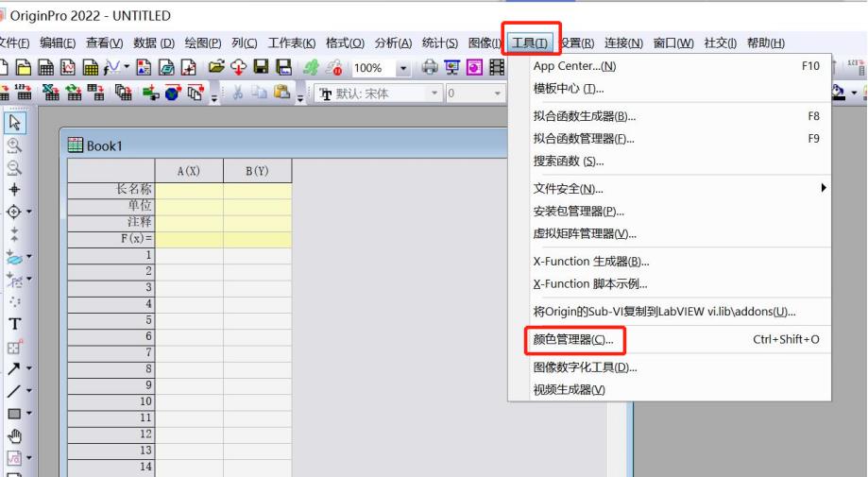Select the Zoom In magnifier tool

pyautogui.click(x=14, y=146)
